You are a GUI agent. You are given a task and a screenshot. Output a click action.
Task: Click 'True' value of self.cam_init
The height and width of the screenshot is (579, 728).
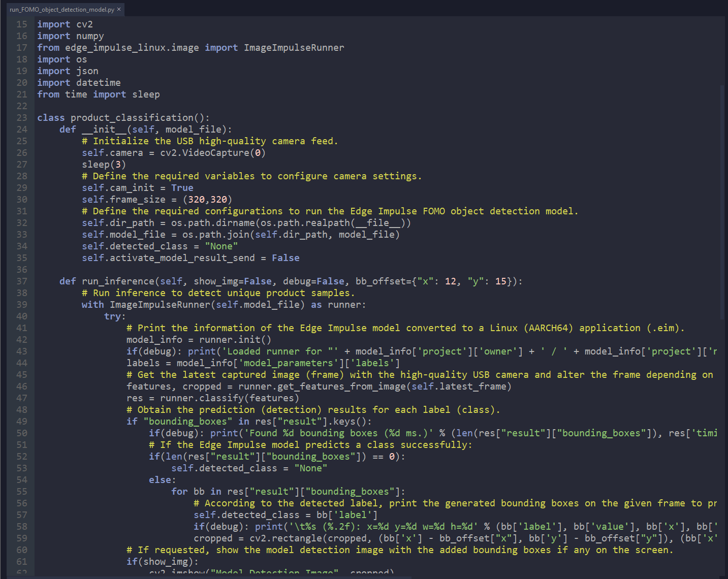(182, 188)
